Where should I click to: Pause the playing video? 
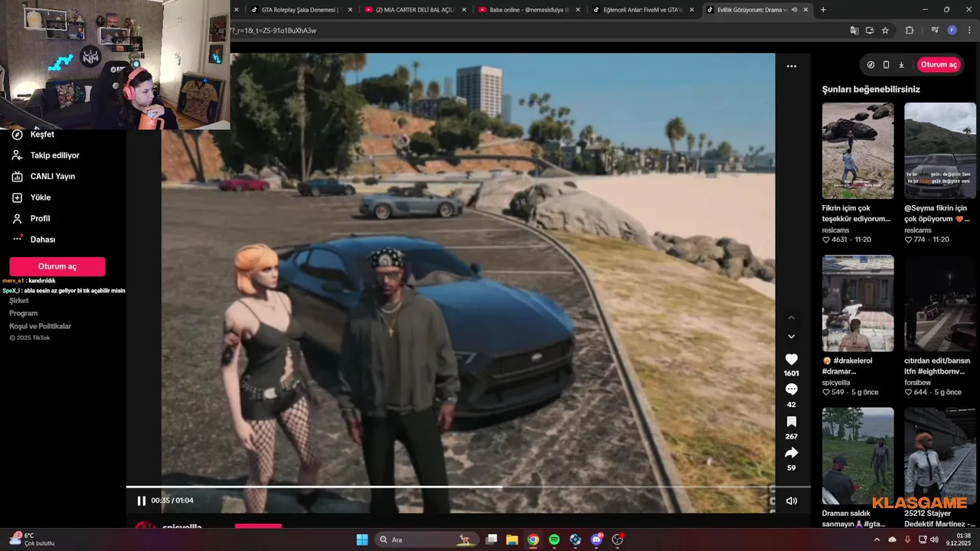pos(141,500)
